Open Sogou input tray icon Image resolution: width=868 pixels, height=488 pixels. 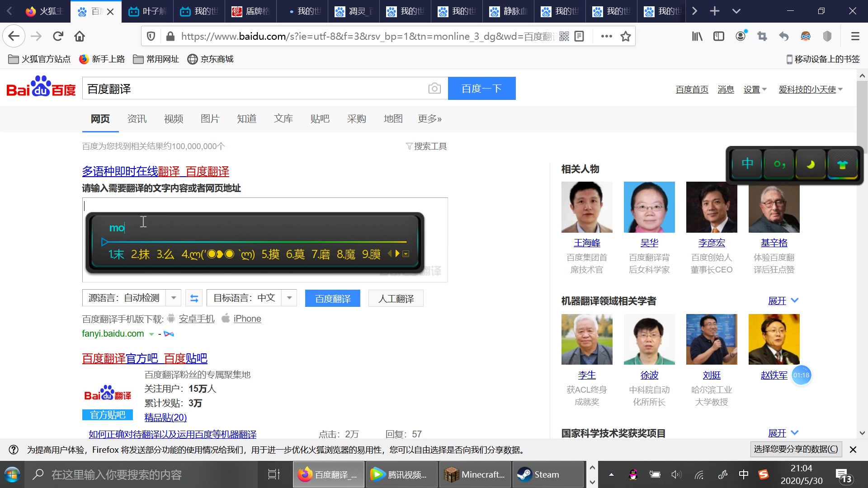pyautogui.click(x=764, y=474)
